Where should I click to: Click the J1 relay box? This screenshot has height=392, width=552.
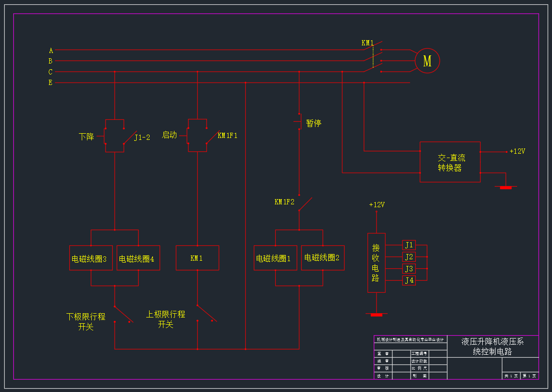[409, 245]
